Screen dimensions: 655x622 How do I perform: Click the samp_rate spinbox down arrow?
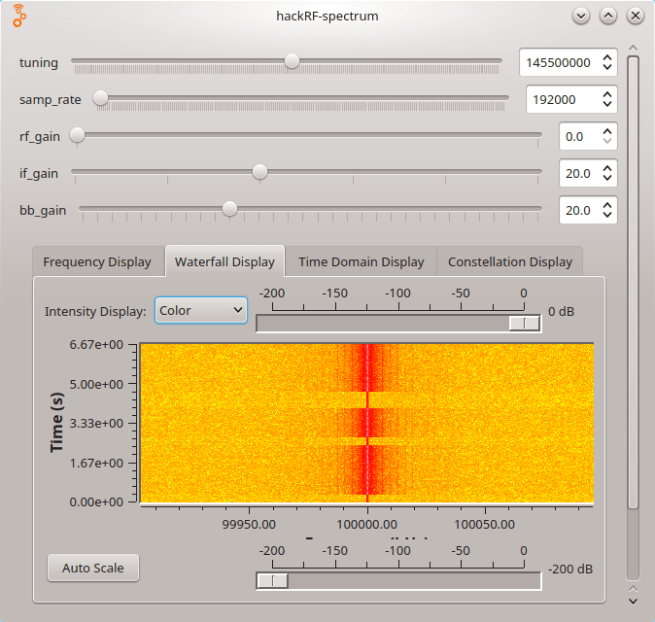click(x=607, y=104)
